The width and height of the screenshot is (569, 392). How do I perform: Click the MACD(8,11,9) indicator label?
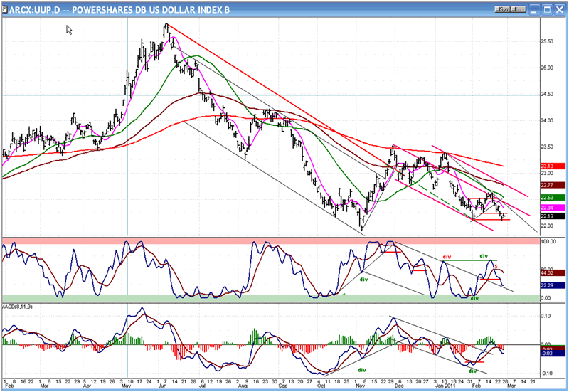[18, 307]
